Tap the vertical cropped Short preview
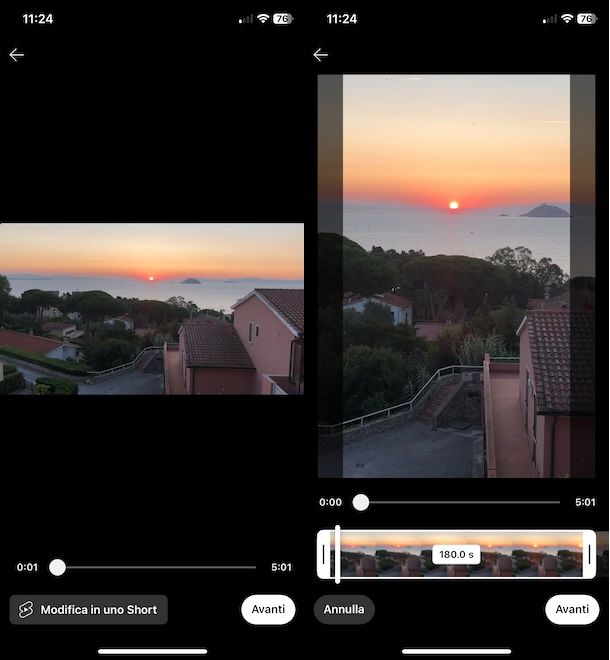The height and width of the screenshot is (660, 610). pos(456,276)
